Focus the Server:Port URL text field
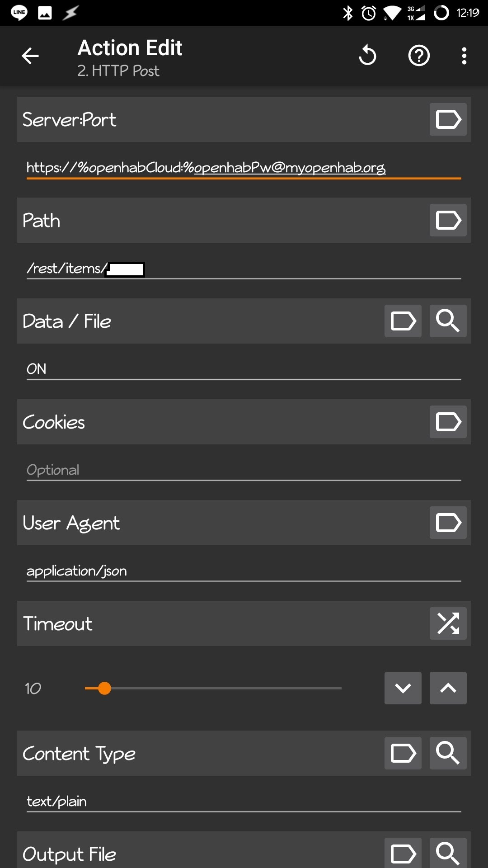 (x=243, y=168)
